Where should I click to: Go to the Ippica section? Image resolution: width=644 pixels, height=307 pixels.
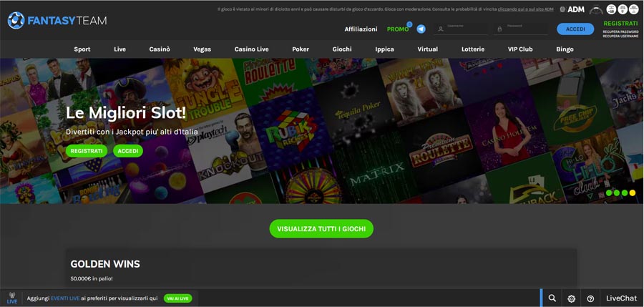[x=384, y=49]
